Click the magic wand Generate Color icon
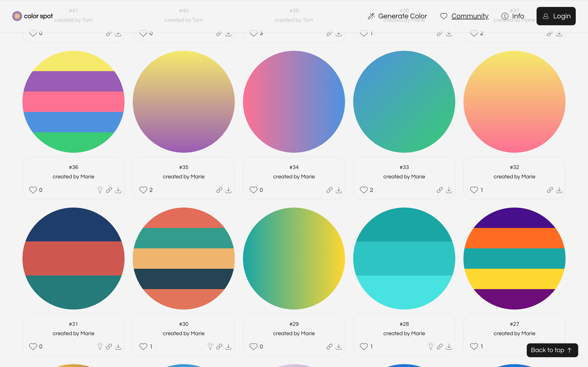Image resolution: width=588 pixels, height=367 pixels. (371, 16)
